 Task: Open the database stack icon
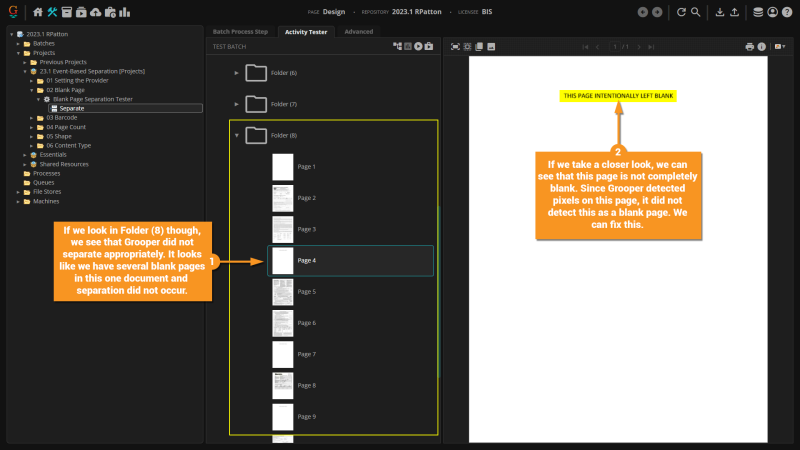[x=758, y=12]
